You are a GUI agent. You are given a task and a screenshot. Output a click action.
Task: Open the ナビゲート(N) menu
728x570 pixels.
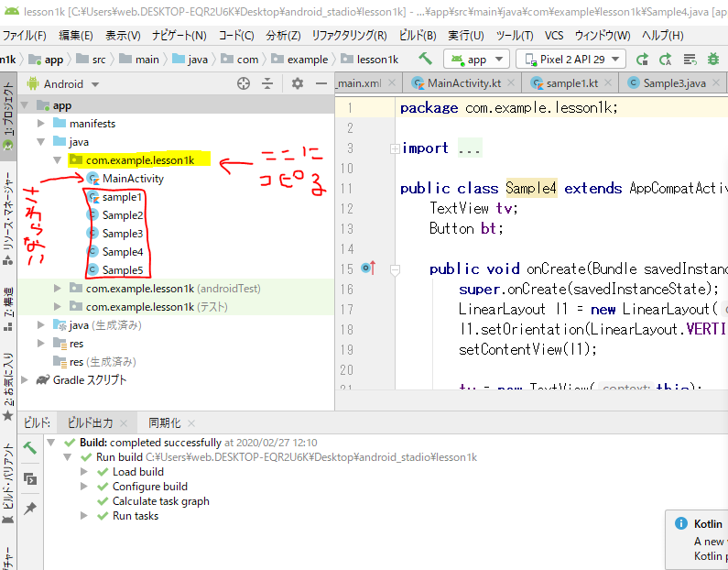[x=179, y=36]
